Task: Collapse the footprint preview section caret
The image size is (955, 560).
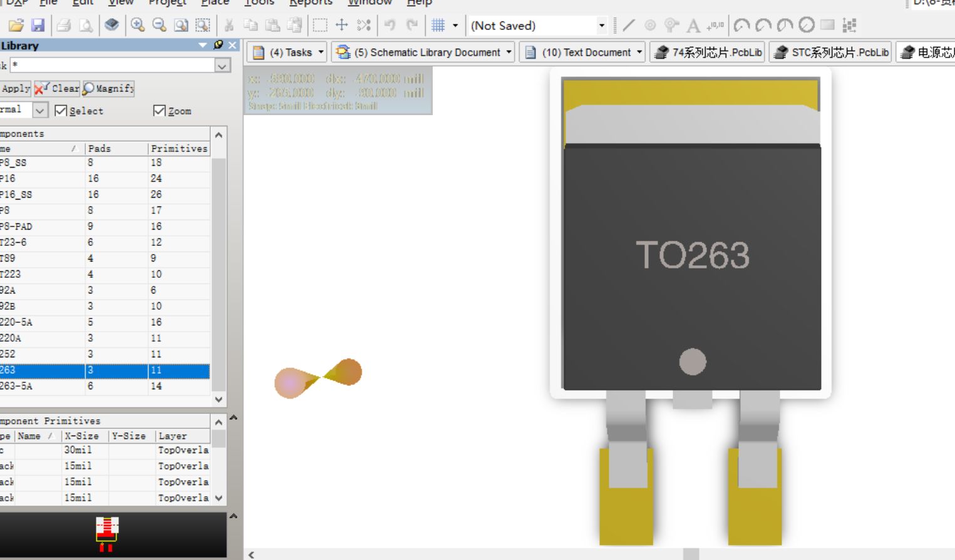Action: pyautogui.click(x=234, y=516)
